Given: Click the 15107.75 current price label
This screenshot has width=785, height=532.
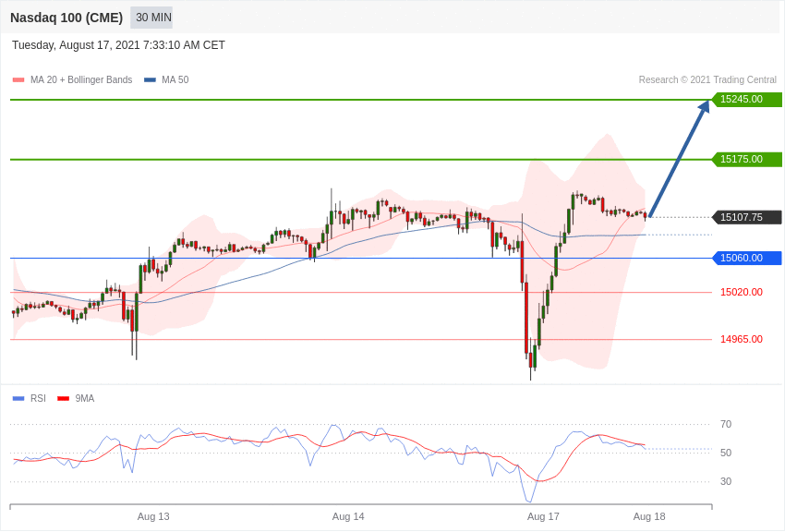Looking at the screenshot, I should point(746,217).
